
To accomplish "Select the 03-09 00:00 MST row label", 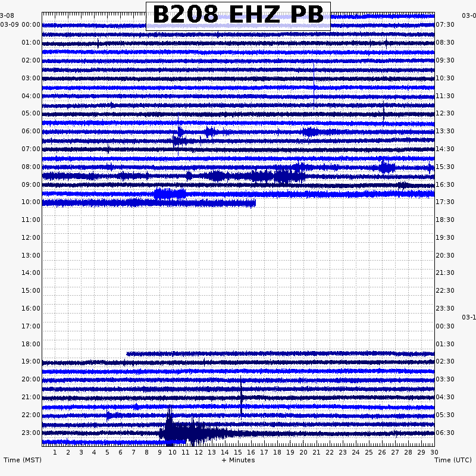I will tap(20, 24).
